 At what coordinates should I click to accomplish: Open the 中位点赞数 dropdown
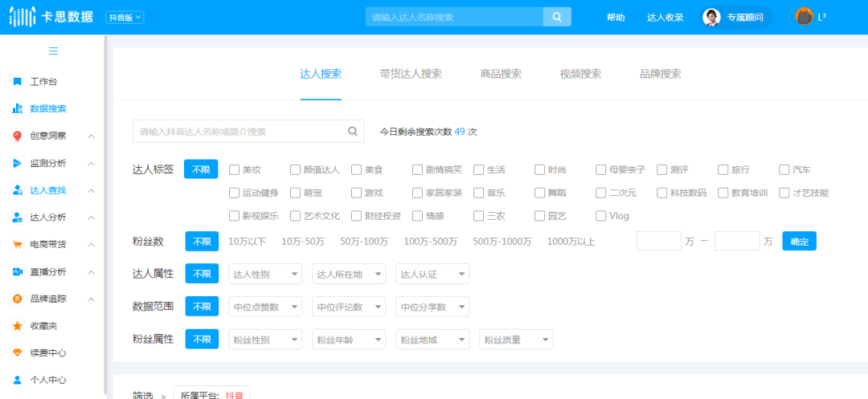coord(265,307)
